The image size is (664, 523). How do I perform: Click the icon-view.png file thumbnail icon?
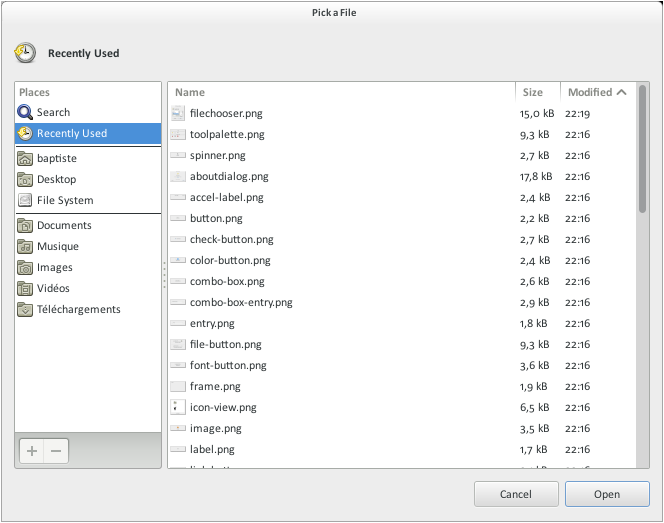pos(178,408)
